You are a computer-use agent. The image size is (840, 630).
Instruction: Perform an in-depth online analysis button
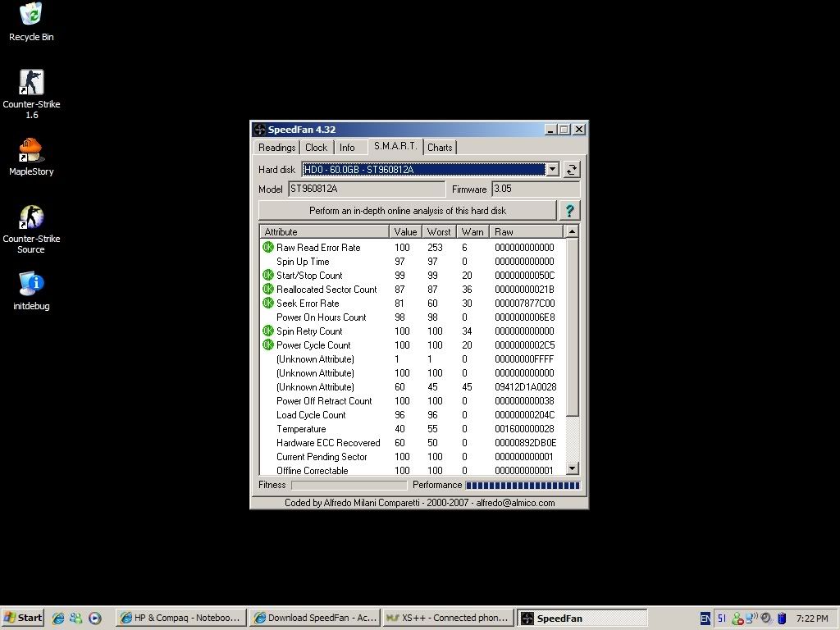click(407, 211)
